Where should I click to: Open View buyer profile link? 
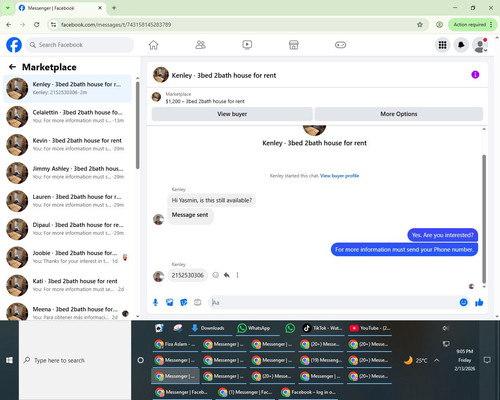339,176
